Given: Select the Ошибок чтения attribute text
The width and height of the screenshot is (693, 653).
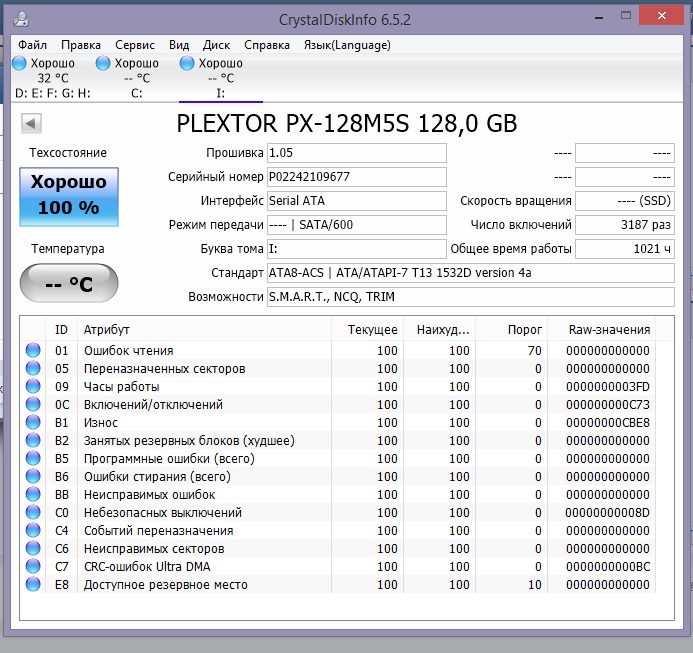Looking at the screenshot, I should pos(129,351).
